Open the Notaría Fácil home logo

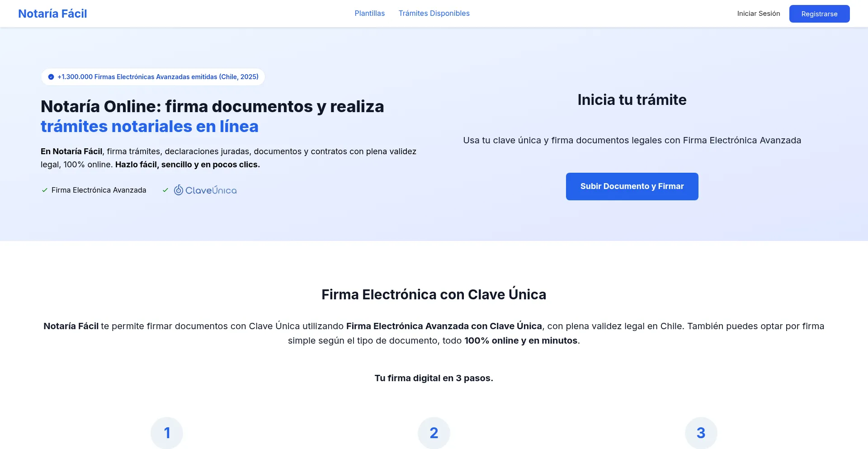point(52,14)
